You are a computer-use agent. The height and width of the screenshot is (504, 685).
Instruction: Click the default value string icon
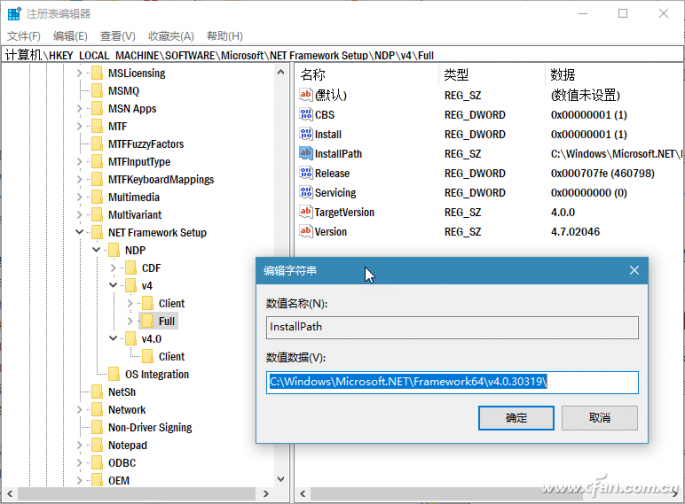(x=306, y=94)
